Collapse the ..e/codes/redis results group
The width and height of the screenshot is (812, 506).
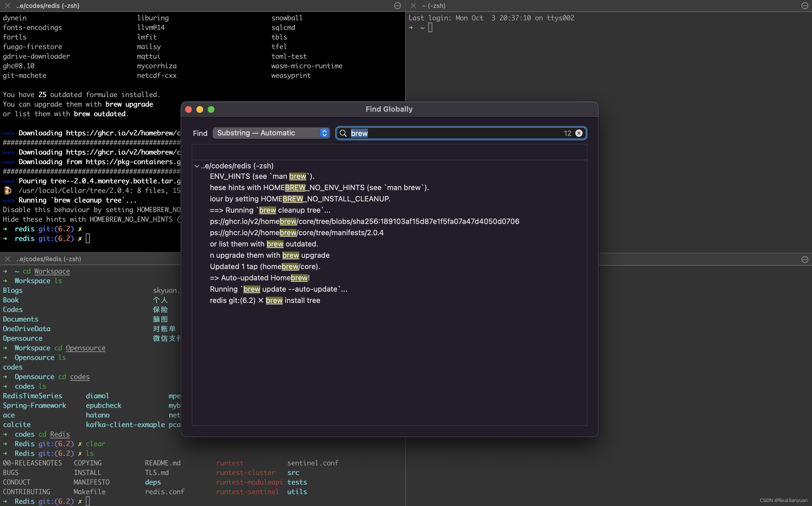tap(197, 166)
